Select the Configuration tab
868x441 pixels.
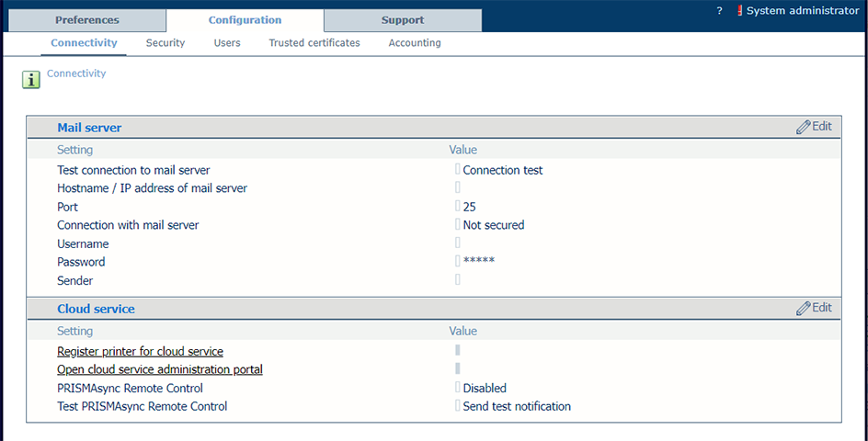coord(245,20)
